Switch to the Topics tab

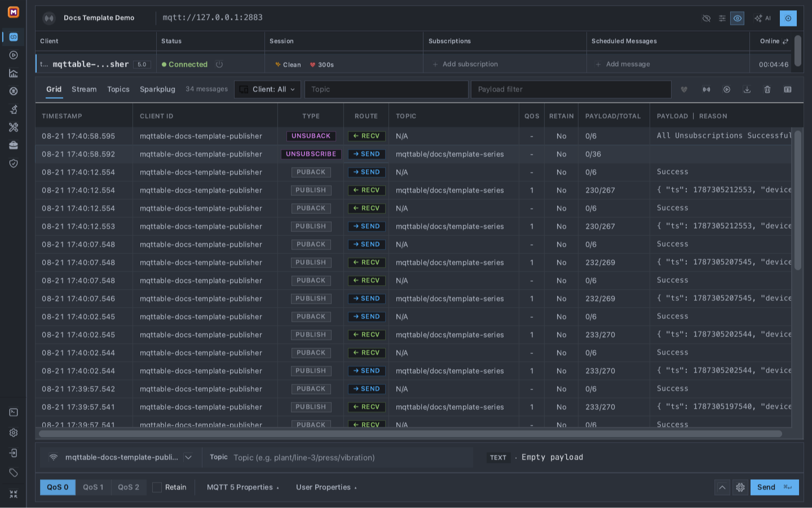(118, 89)
